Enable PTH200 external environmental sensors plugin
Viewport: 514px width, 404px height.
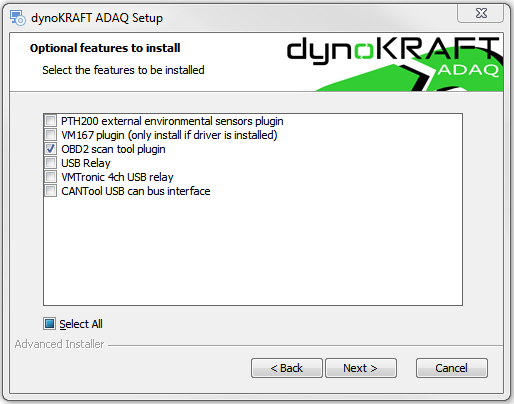(x=51, y=121)
